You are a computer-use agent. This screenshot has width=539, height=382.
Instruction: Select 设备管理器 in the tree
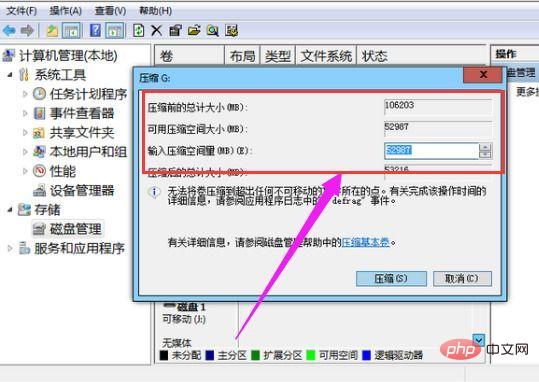82,190
